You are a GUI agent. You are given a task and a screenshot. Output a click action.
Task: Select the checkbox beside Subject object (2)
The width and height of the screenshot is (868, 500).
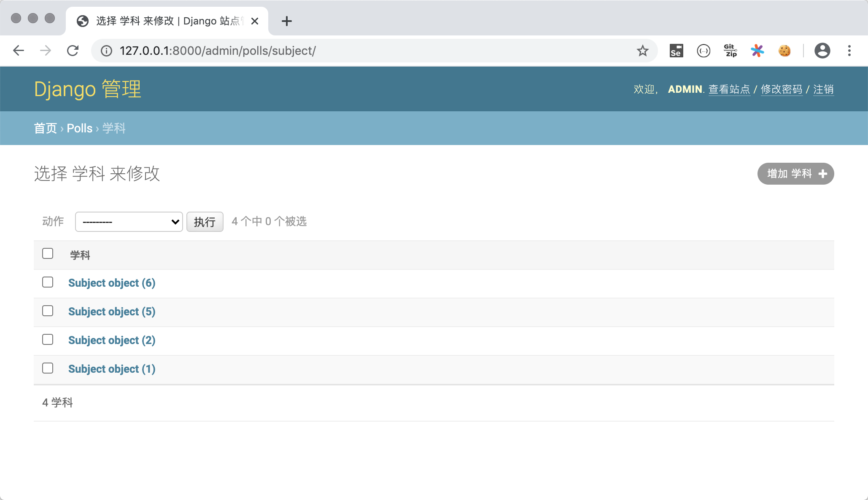tap(48, 339)
